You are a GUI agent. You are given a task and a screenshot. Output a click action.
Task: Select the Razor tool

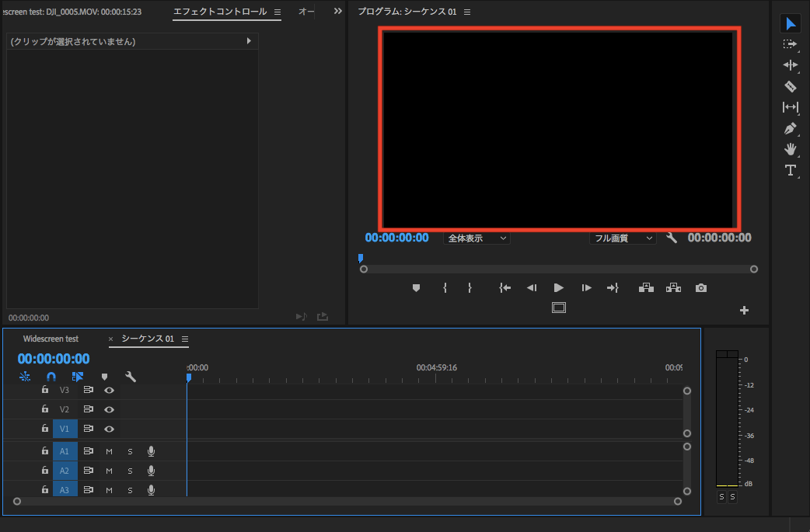pos(790,86)
